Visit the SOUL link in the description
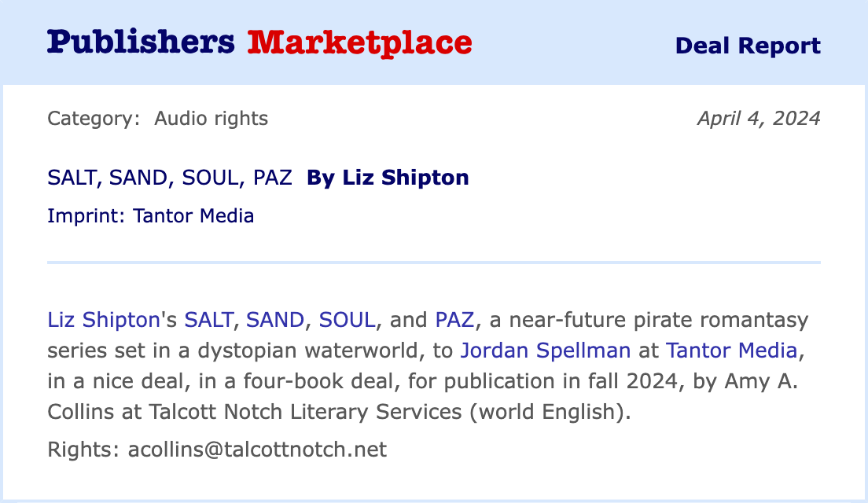Viewport: 868px width, 503px height. [347, 320]
